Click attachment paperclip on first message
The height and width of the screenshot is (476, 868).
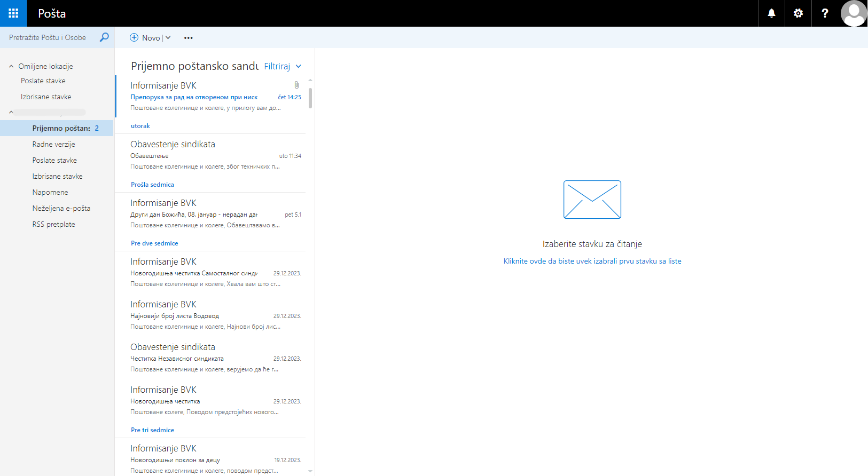click(296, 85)
